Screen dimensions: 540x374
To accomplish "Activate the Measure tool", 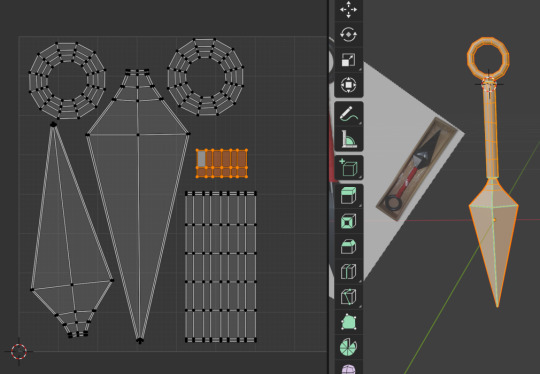I will pos(349,139).
